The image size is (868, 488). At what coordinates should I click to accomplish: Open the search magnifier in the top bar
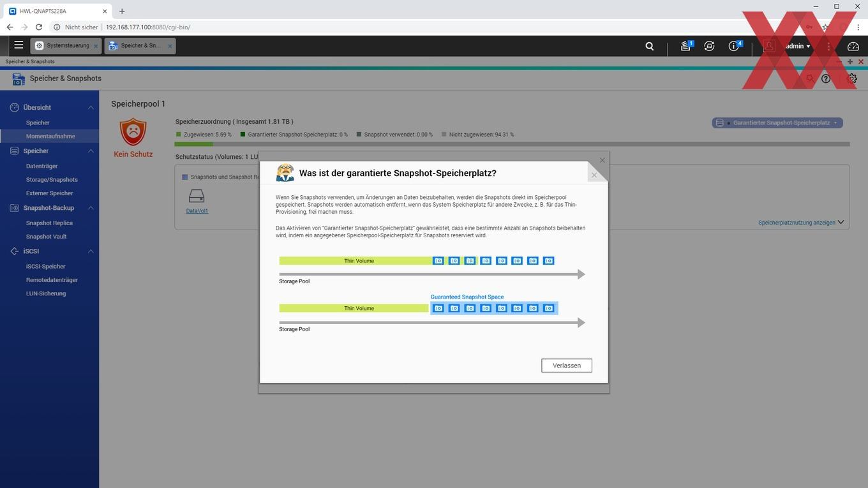click(x=650, y=46)
